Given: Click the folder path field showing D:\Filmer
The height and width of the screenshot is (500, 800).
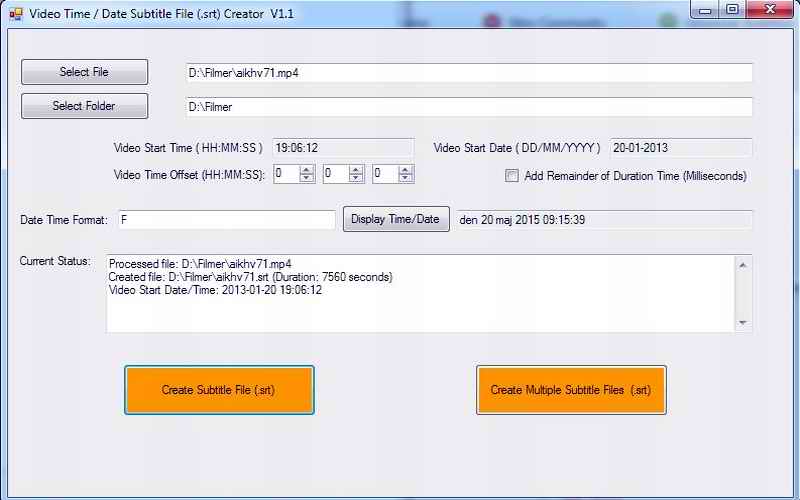Looking at the screenshot, I should pyautogui.click(x=468, y=106).
